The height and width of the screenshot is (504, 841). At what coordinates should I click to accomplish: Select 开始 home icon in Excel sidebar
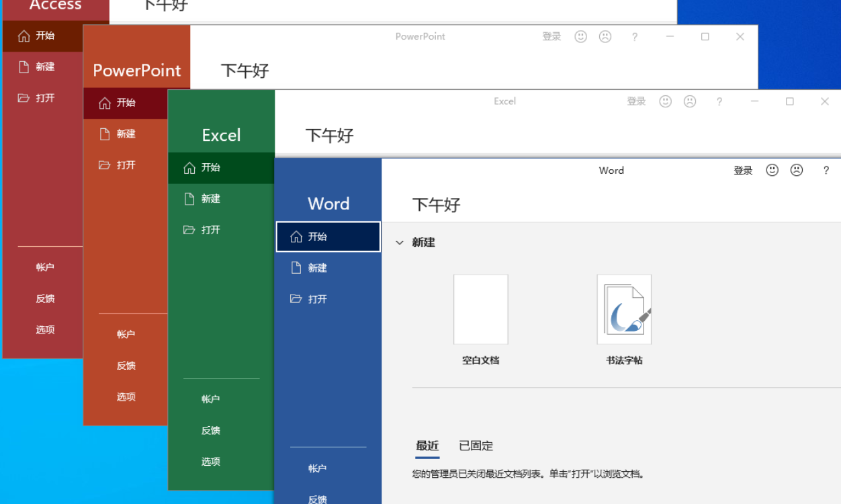pyautogui.click(x=189, y=168)
